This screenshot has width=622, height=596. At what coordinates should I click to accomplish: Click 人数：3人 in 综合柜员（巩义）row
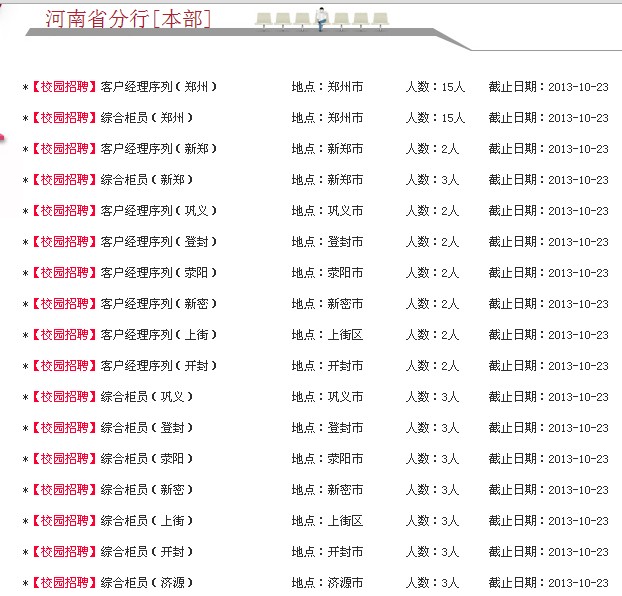pyautogui.click(x=432, y=396)
